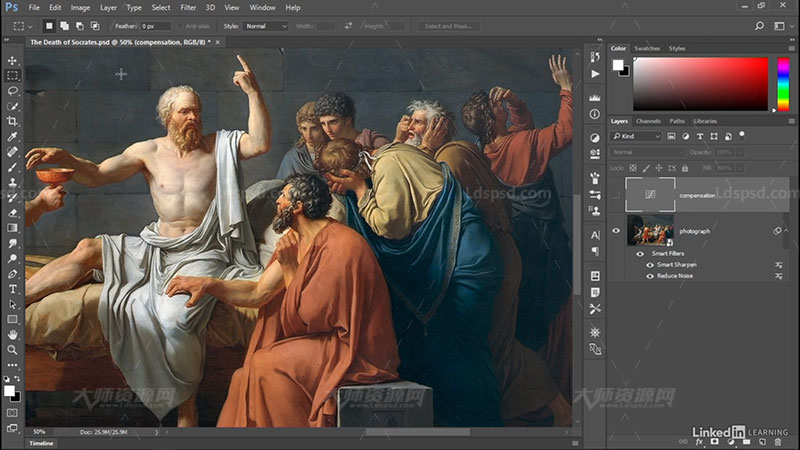This screenshot has width=800, height=450.
Task: Open the Adjustments panel icon
Action: tap(595, 137)
